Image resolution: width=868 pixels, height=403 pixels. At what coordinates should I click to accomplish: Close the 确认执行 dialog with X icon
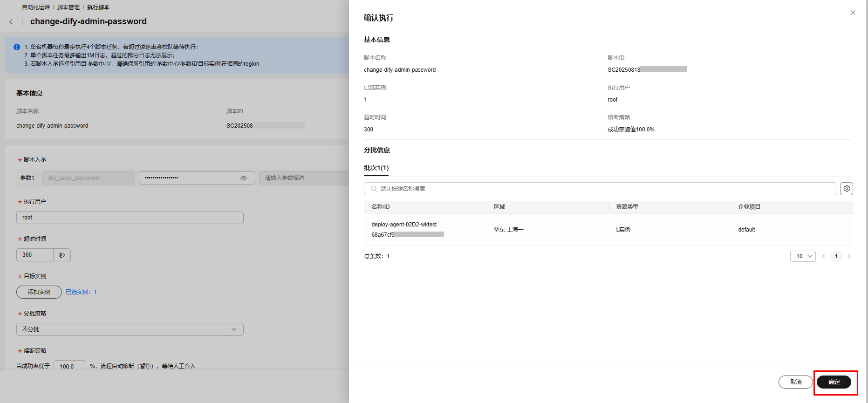pyautogui.click(x=853, y=13)
